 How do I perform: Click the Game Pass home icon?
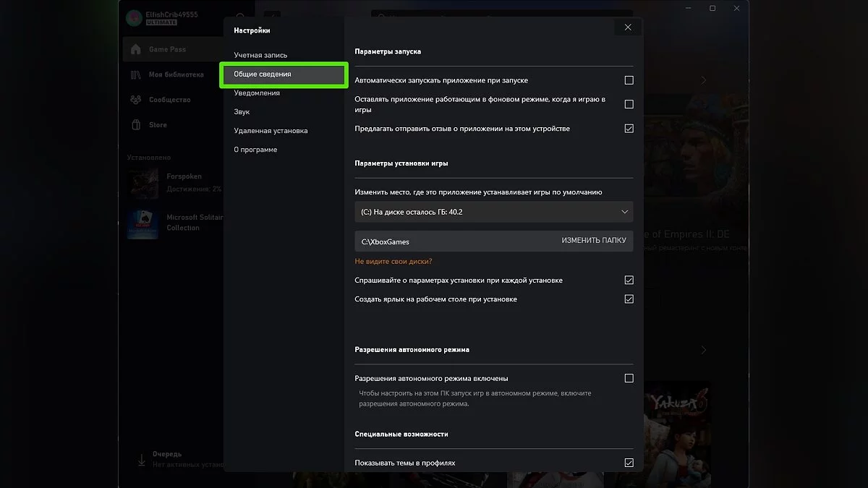(x=135, y=49)
